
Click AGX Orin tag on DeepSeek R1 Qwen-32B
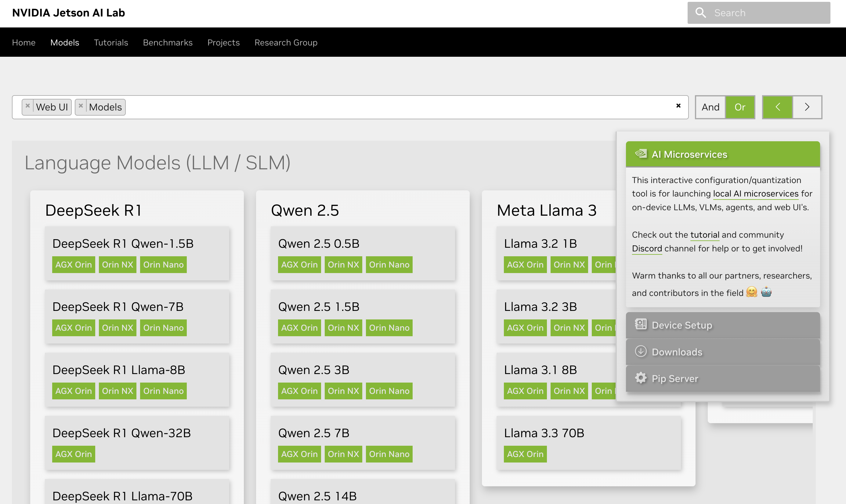click(x=74, y=454)
